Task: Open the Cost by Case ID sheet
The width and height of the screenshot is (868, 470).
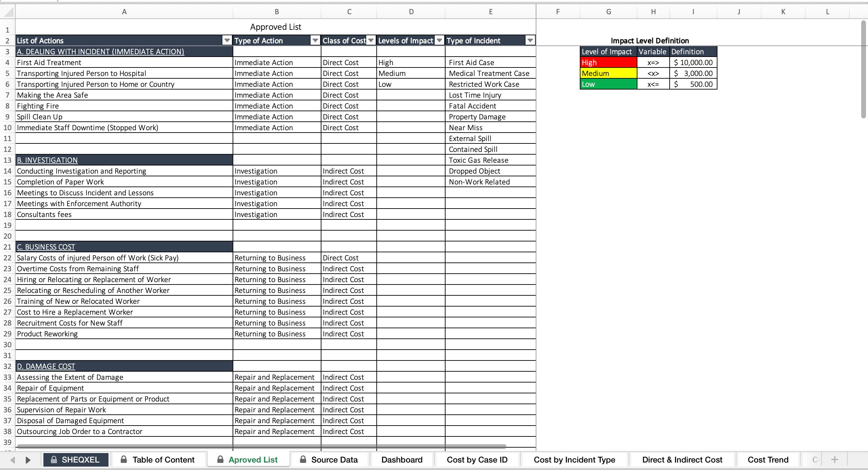Action: click(x=477, y=459)
